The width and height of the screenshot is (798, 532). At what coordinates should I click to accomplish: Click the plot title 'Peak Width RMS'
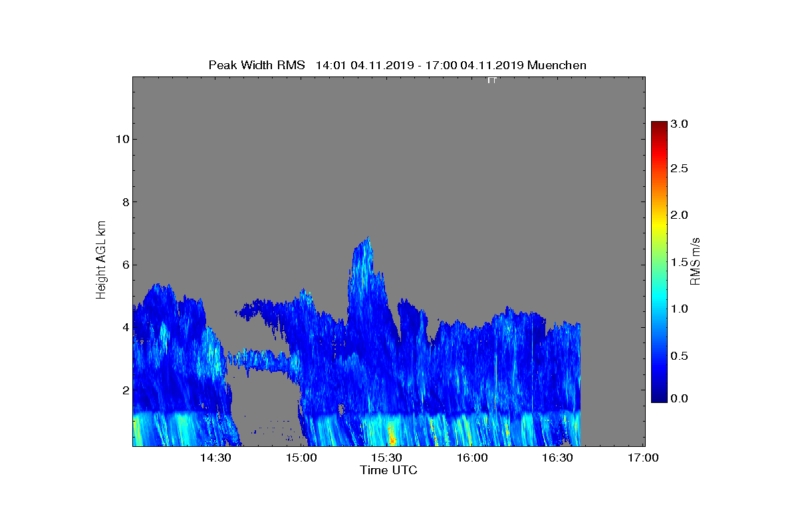coord(257,65)
